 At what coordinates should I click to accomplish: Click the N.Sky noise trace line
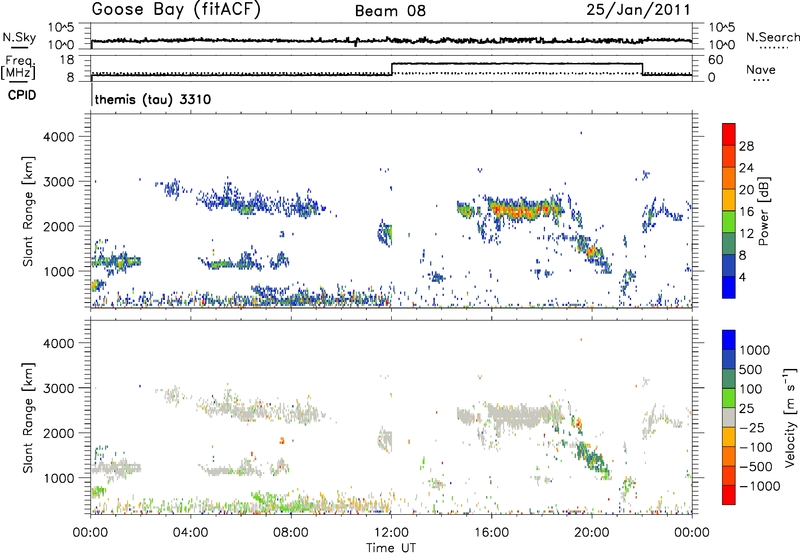pos(391,40)
